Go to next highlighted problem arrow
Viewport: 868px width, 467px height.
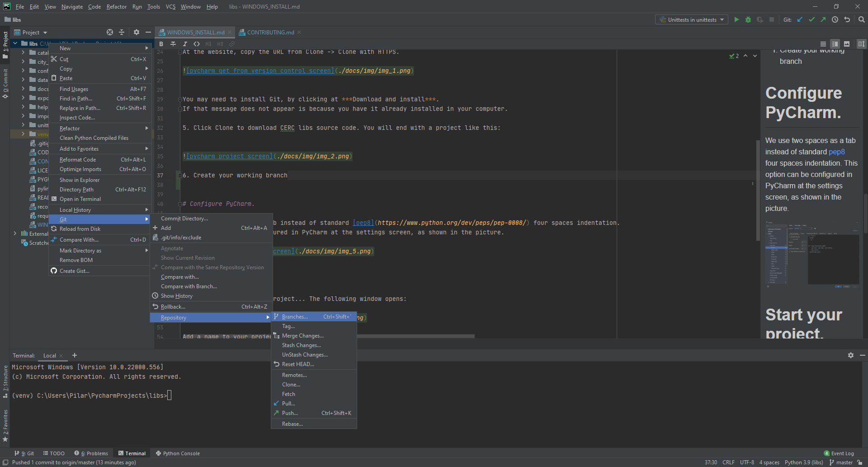[x=755, y=56]
